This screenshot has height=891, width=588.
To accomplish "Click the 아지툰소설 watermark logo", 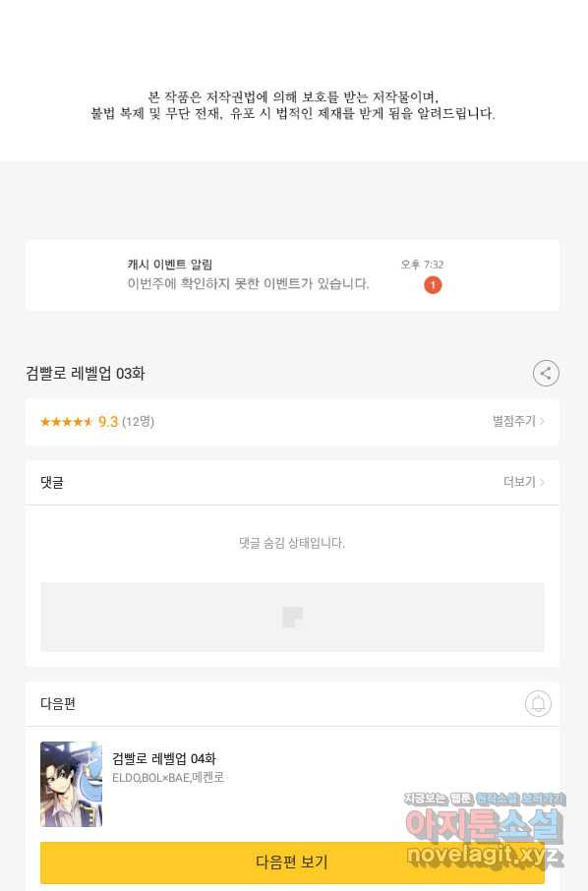I will click(x=485, y=825).
